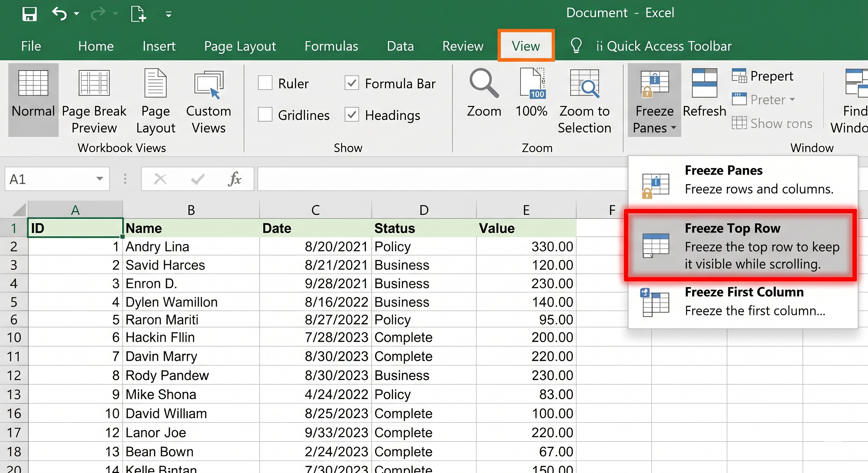Open the Undo history dropdown arrow
The image size is (868, 473).
point(76,14)
